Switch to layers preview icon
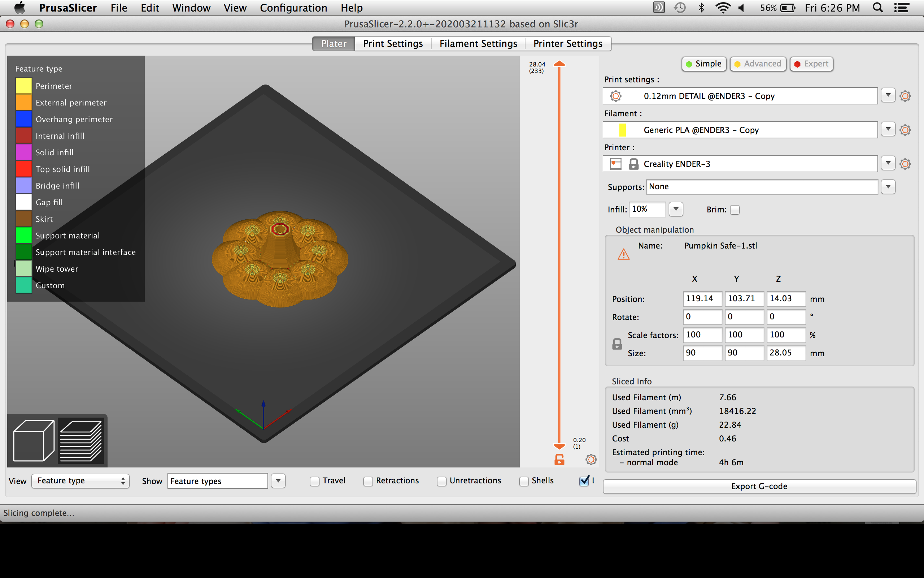 [81, 440]
